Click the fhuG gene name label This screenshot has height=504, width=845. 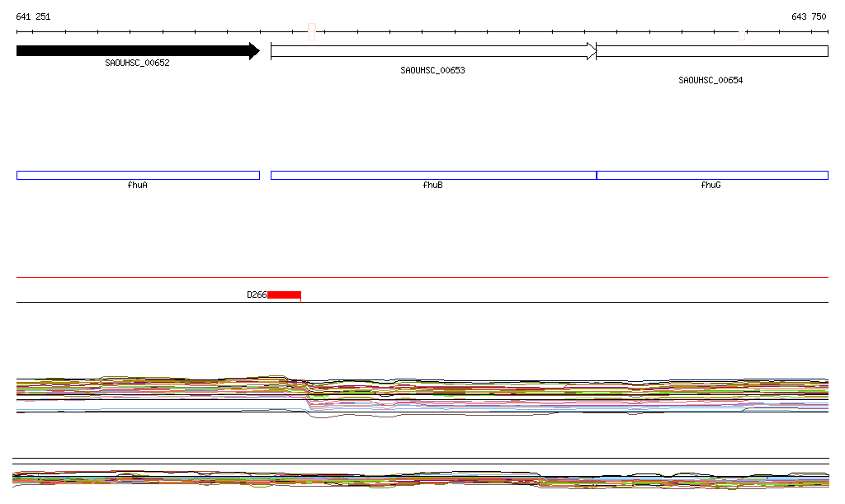pyautogui.click(x=710, y=186)
